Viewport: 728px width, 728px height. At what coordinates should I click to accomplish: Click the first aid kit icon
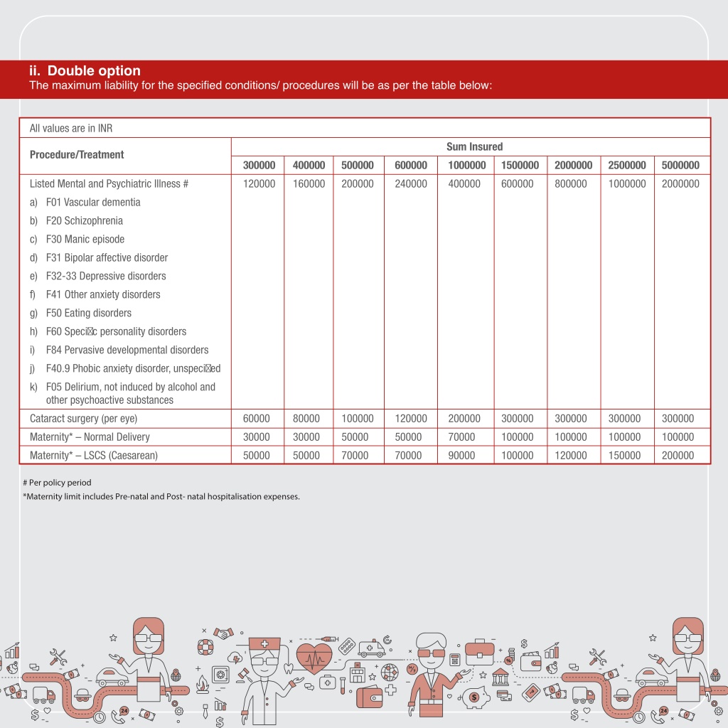point(327,682)
